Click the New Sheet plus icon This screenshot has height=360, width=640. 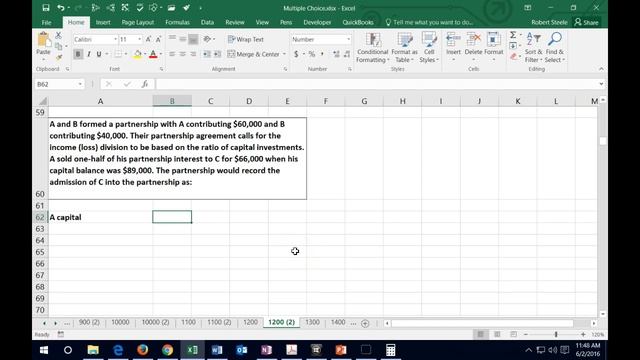(x=365, y=323)
